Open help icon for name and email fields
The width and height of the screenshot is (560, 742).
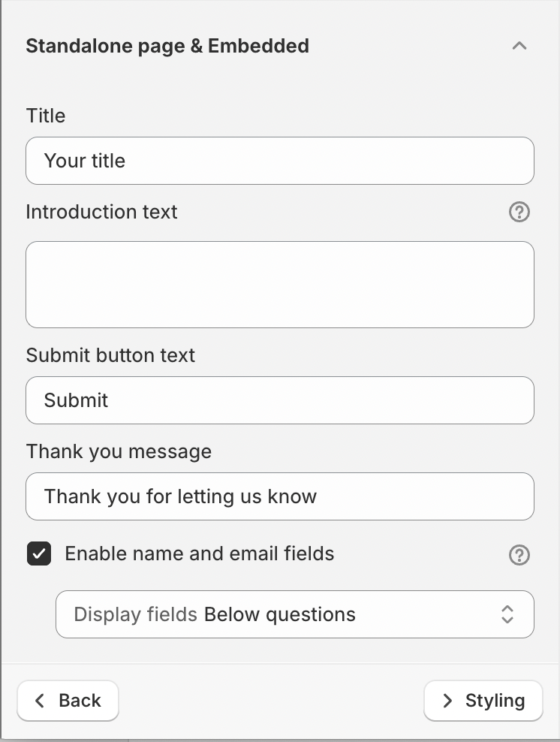tap(519, 554)
